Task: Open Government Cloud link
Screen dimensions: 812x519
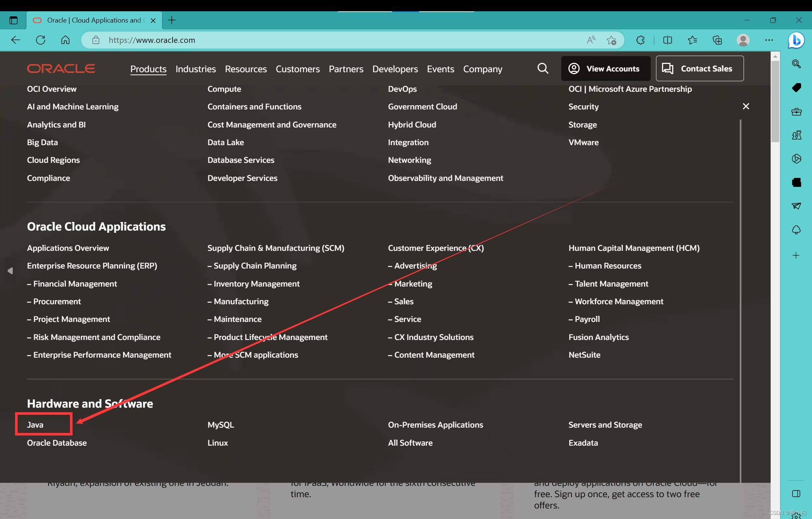Action: click(x=423, y=107)
